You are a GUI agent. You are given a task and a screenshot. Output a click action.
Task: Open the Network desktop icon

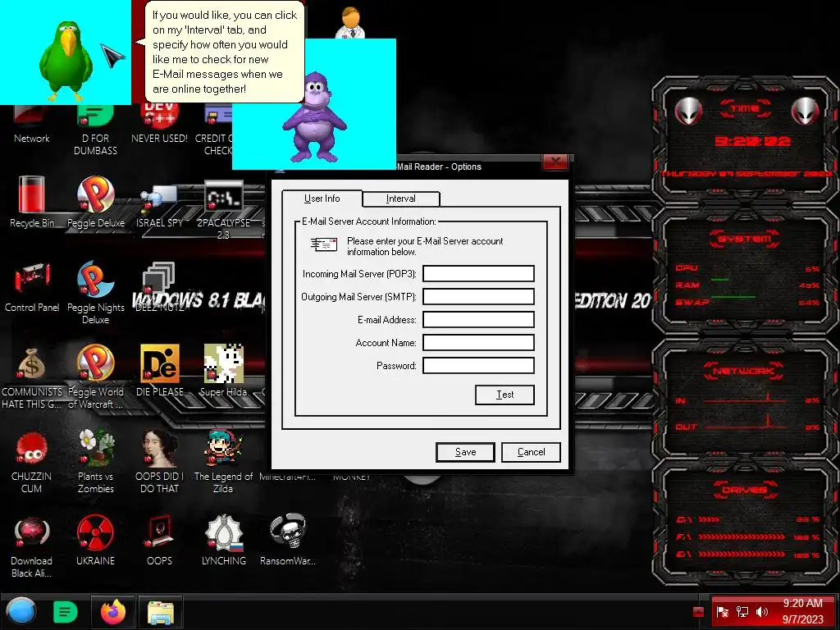tap(32, 126)
